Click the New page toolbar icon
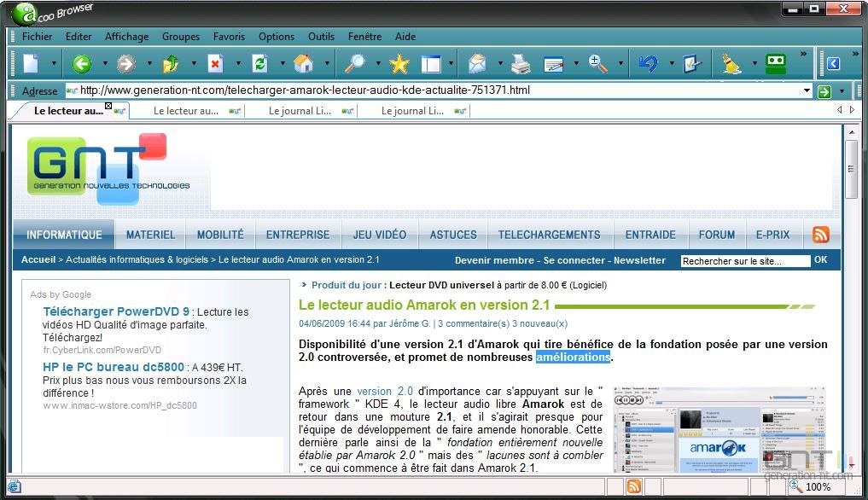868x500 pixels. click(x=31, y=64)
